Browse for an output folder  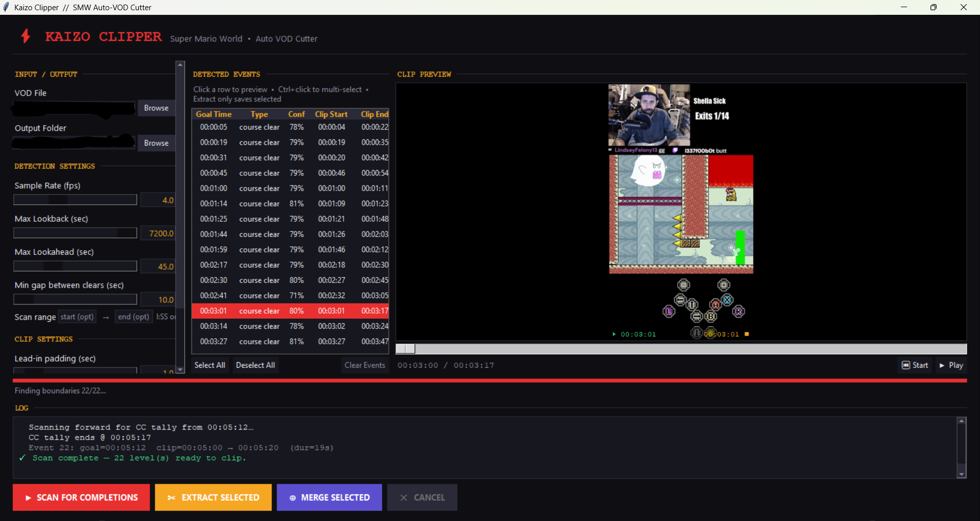[156, 143]
